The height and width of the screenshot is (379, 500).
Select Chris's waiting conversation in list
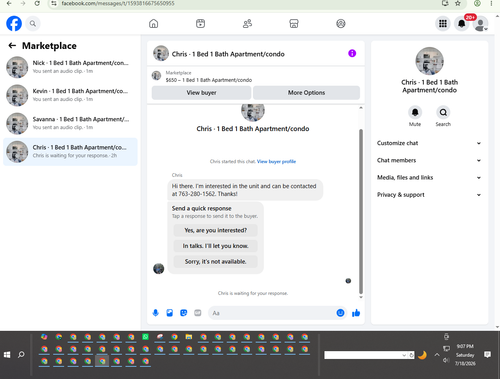[x=70, y=152]
